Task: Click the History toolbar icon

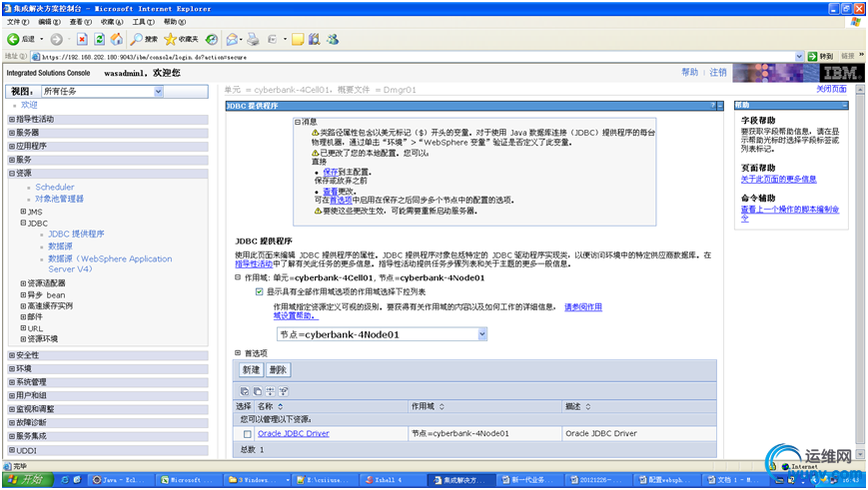Action: pos(212,39)
